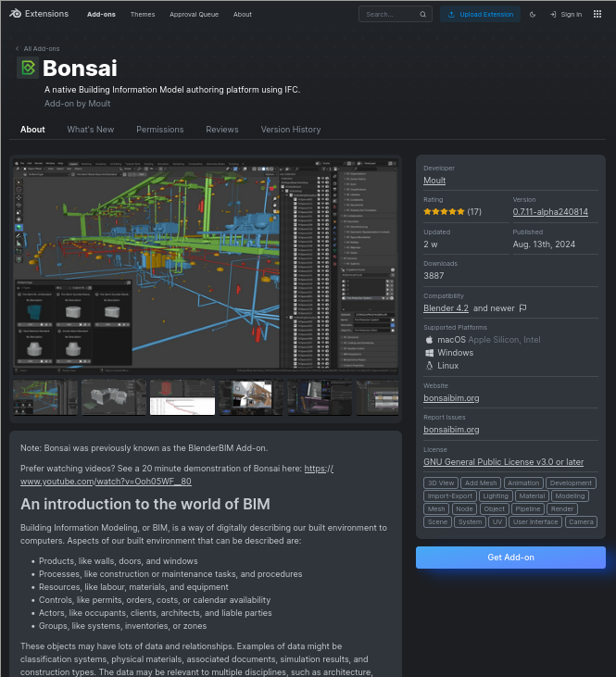This screenshot has height=677, width=616.
Task: Select the rendered house thumbnail
Action: click(251, 397)
